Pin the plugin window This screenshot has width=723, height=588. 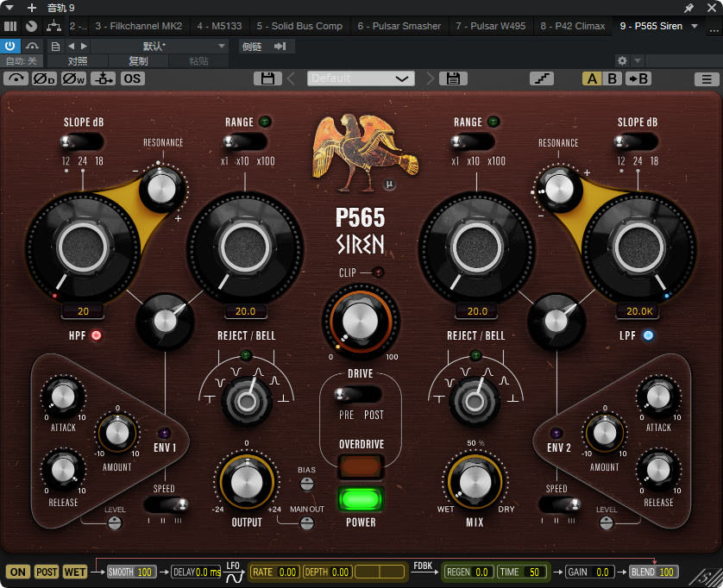pyautogui.click(x=688, y=8)
